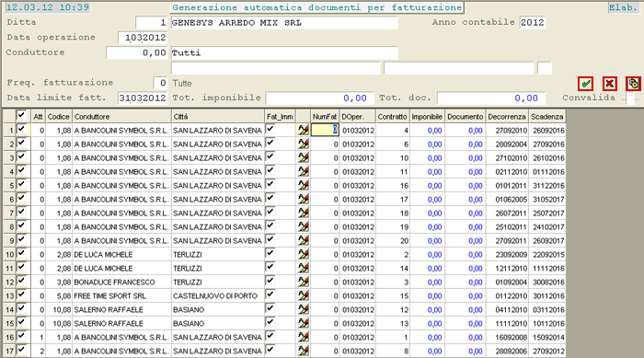Click the pencil icon in grid row 7
The width and height of the screenshot is (644, 358).
pos(303,213)
